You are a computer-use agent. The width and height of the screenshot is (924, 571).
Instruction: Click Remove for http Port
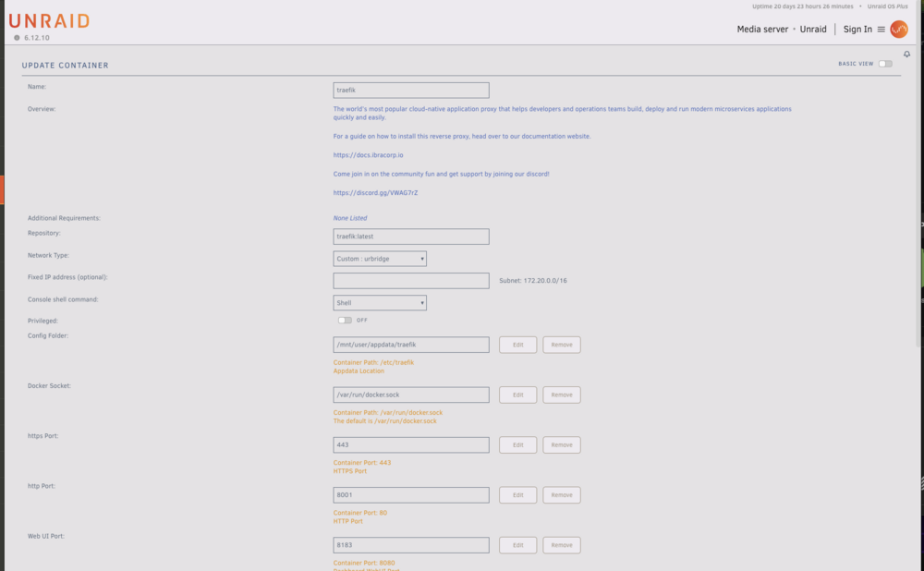pos(562,495)
